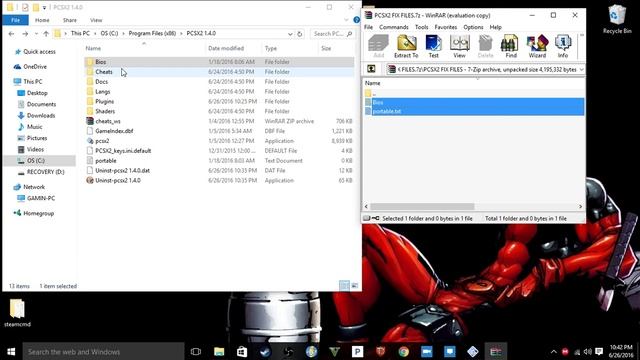Refresh the Explorer folder view
This screenshot has width=640, height=360.
[x=300, y=34]
